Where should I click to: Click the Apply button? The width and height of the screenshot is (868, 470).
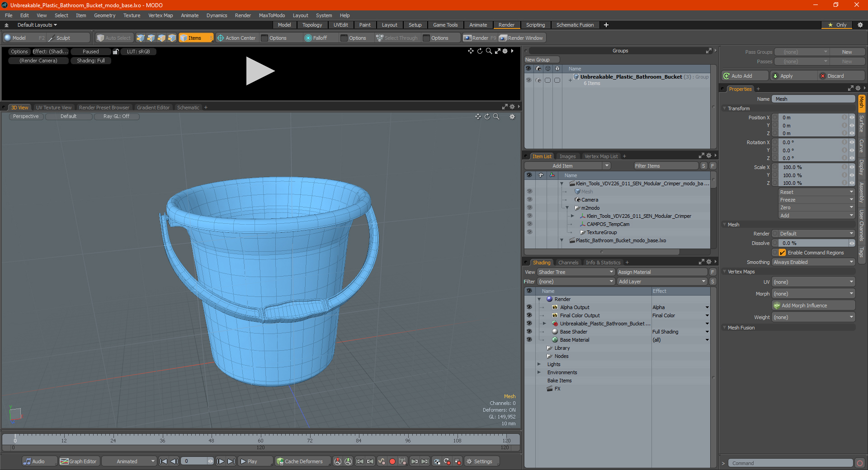pyautogui.click(x=794, y=76)
